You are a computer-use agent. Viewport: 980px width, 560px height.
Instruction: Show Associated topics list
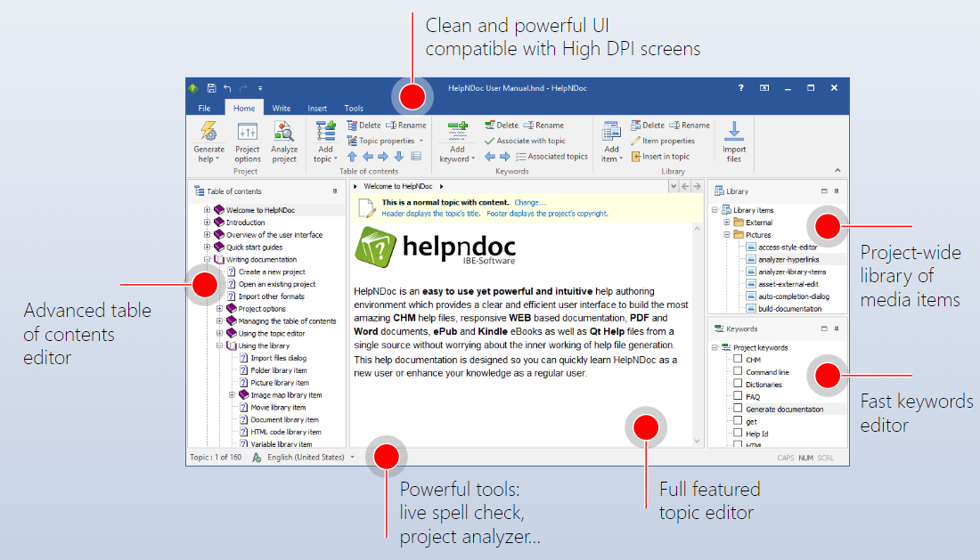point(551,157)
